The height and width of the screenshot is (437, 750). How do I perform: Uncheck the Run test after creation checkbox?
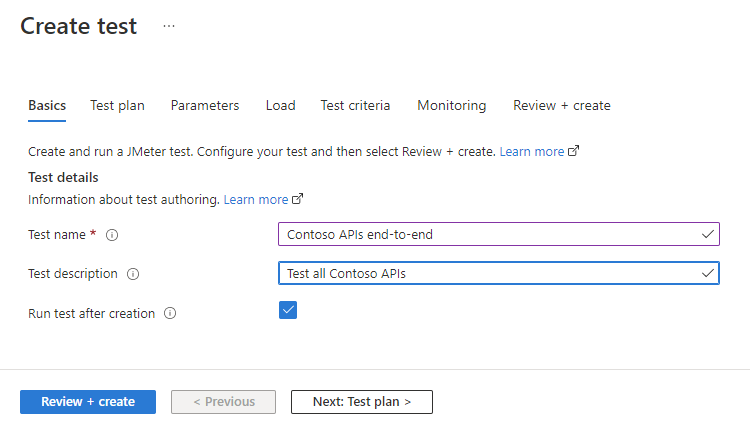(x=288, y=311)
